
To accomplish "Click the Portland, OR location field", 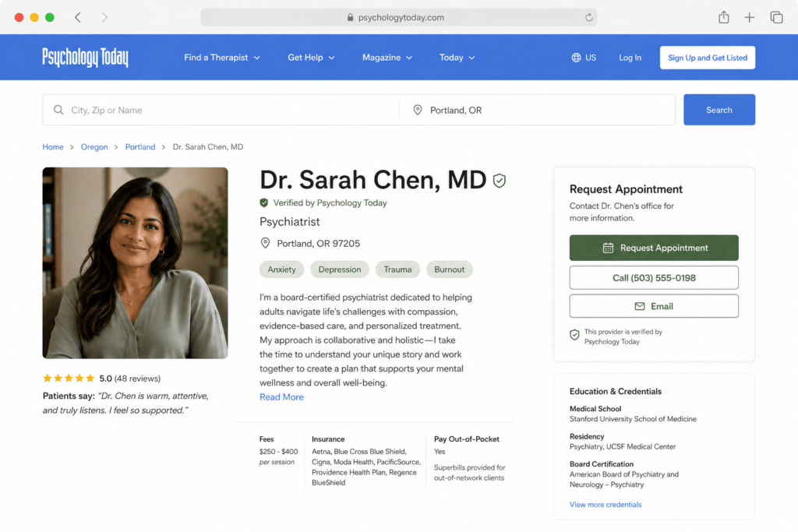I will pos(538,110).
